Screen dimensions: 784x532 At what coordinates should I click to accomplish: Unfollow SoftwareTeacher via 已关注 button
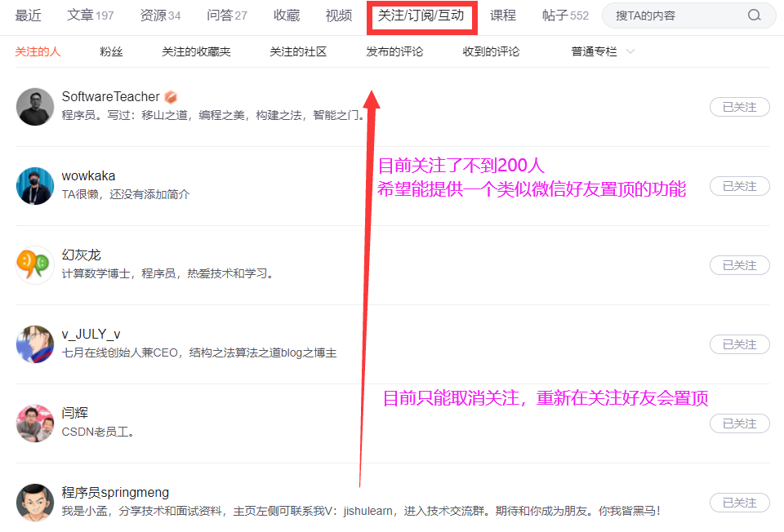click(x=740, y=107)
